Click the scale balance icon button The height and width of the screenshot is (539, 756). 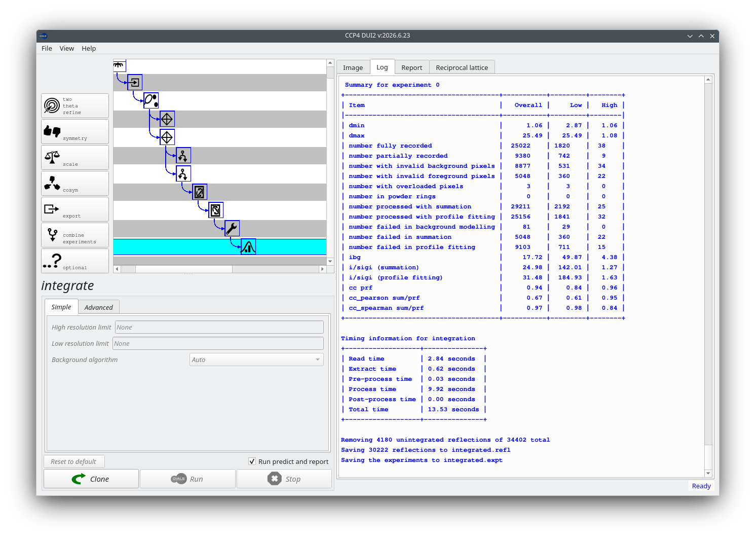75,157
